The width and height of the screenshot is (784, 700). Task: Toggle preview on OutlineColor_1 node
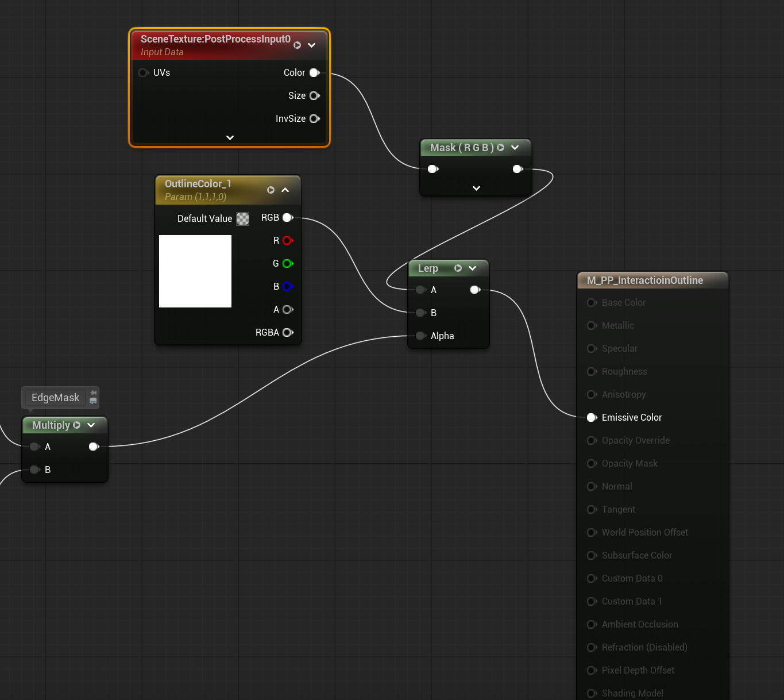tap(271, 190)
